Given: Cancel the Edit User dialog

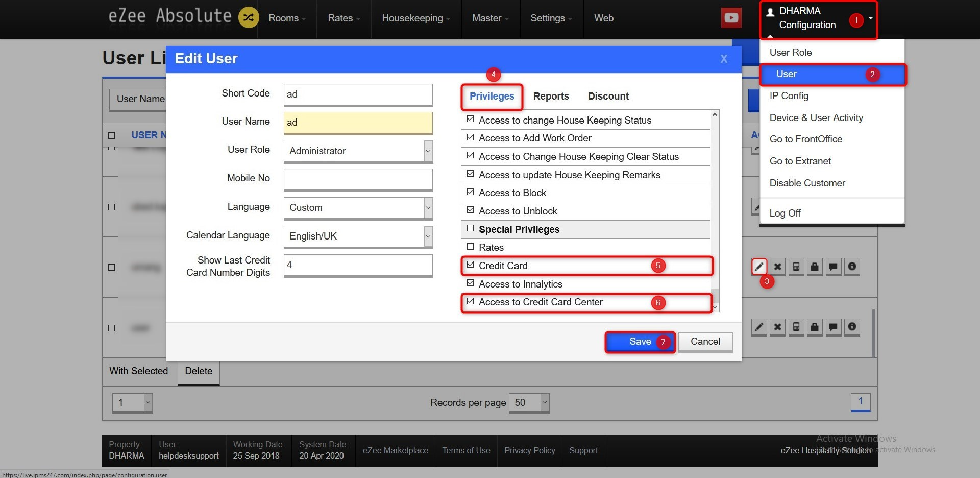Looking at the screenshot, I should (x=705, y=342).
